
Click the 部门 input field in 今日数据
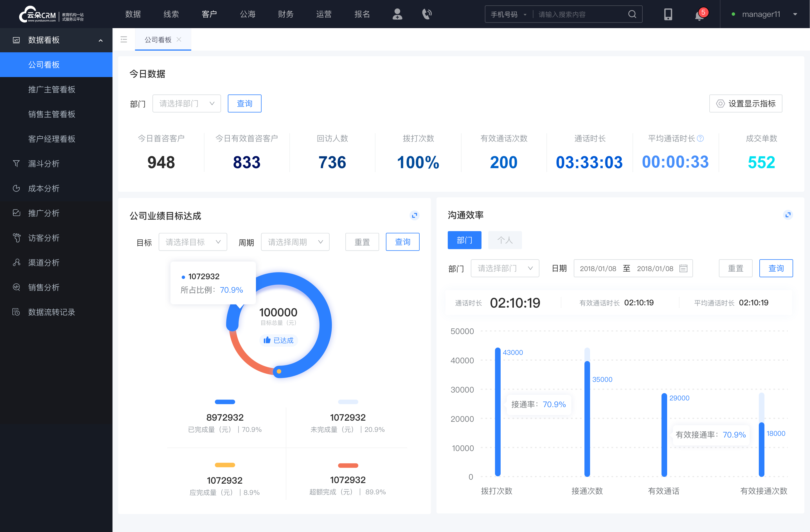(x=185, y=103)
